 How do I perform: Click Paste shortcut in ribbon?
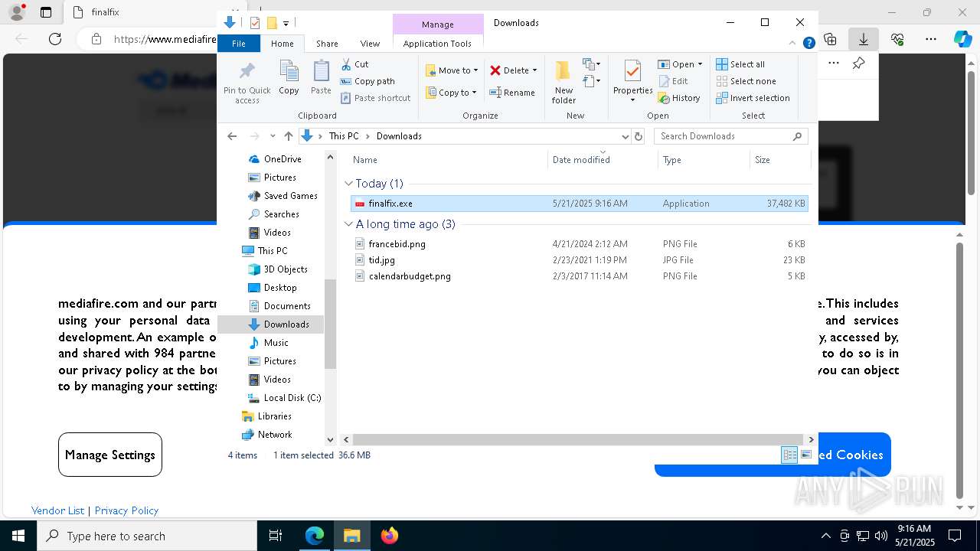tap(375, 98)
